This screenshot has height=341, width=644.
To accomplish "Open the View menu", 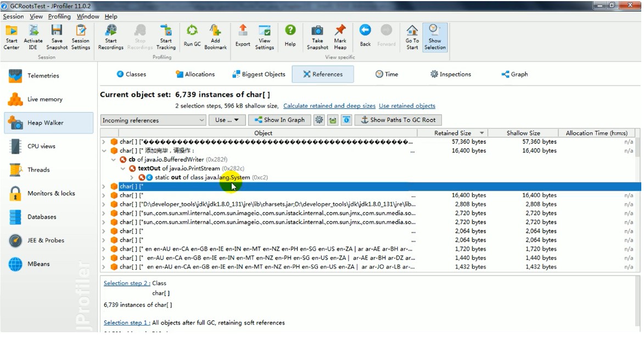I will (x=36, y=16).
